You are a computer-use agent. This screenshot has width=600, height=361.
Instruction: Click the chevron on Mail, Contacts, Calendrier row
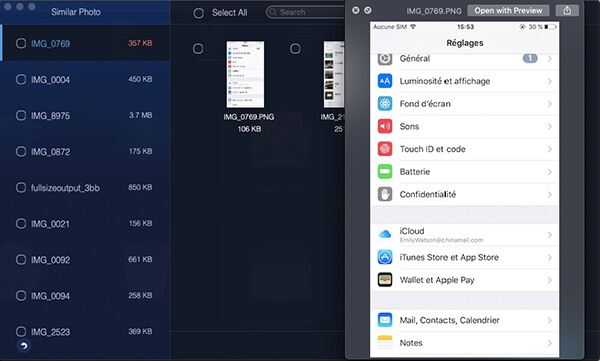[x=549, y=320]
